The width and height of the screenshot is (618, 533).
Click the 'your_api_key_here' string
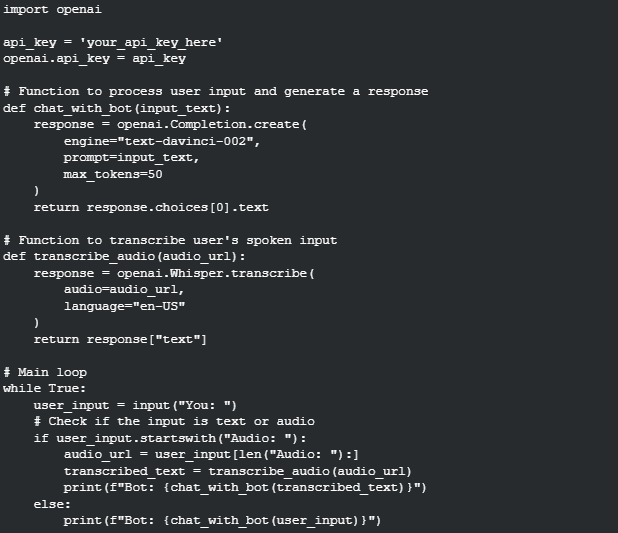point(151,43)
